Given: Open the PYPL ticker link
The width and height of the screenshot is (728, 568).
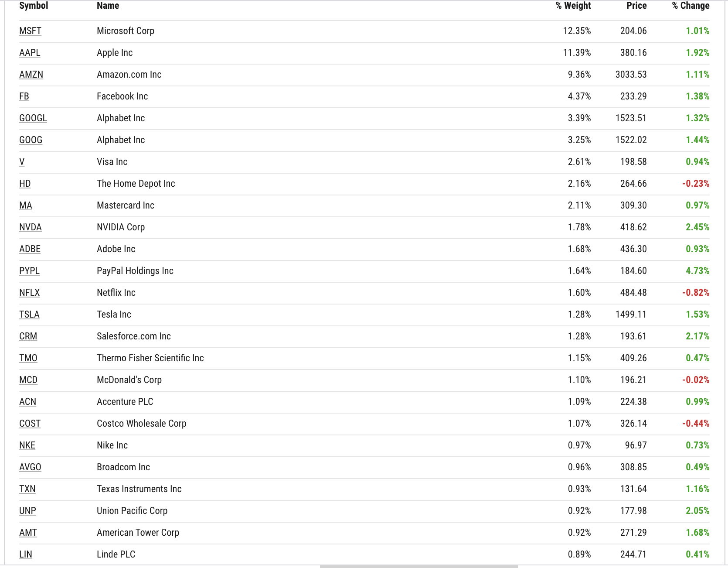Looking at the screenshot, I should (x=29, y=271).
